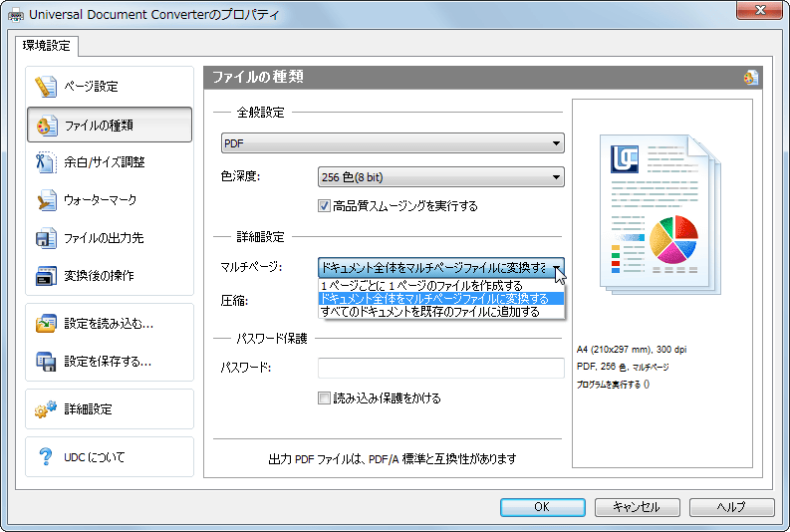Screen dimensions: 790x532
Task: Click the 変換後の操作 window icon
Action: point(46,276)
